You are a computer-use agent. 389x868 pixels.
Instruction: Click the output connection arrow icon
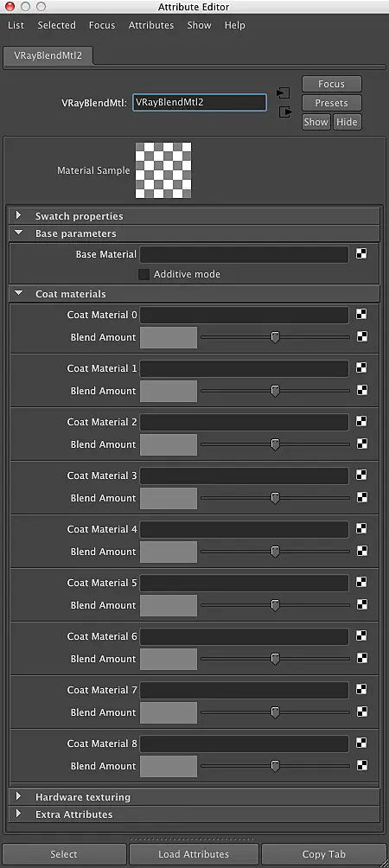point(284,112)
